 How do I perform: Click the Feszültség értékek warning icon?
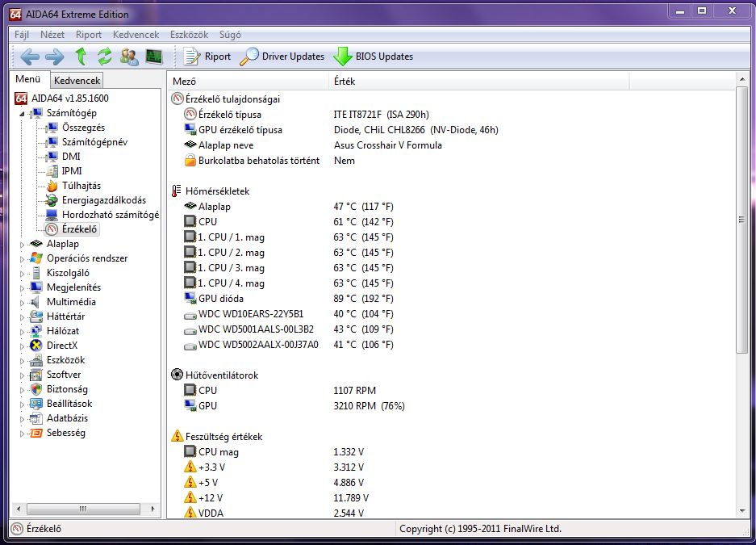(x=177, y=436)
